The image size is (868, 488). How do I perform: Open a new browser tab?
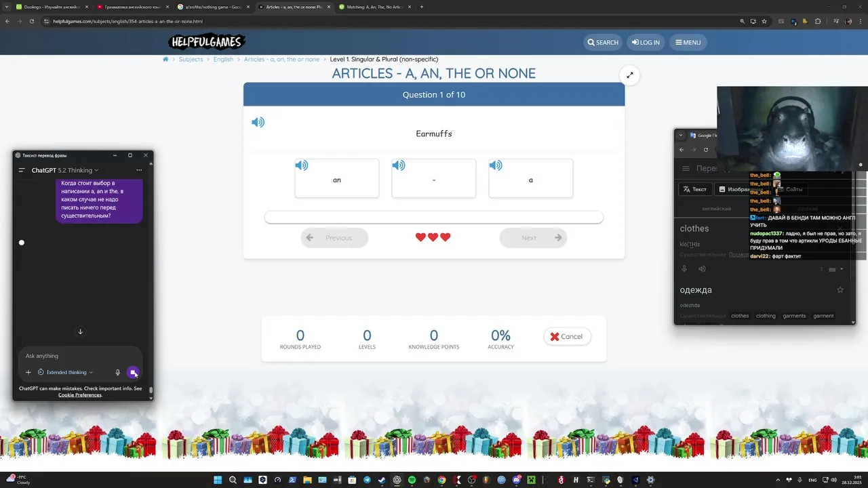point(422,7)
